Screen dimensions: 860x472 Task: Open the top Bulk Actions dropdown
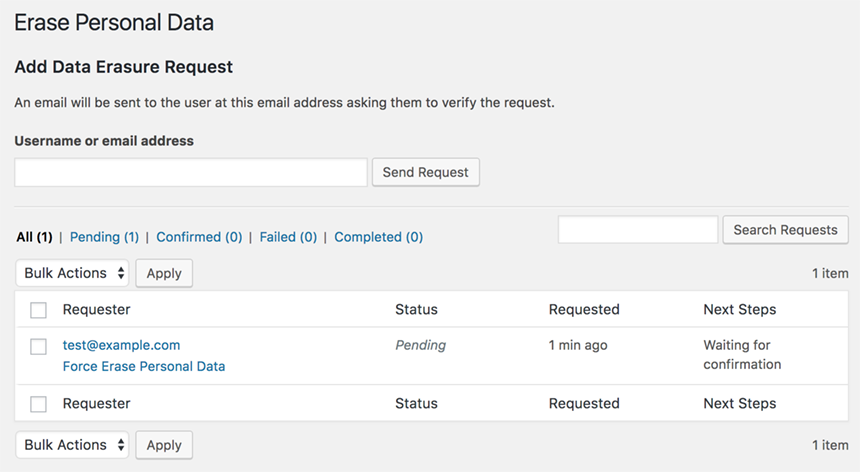coord(72,273)
